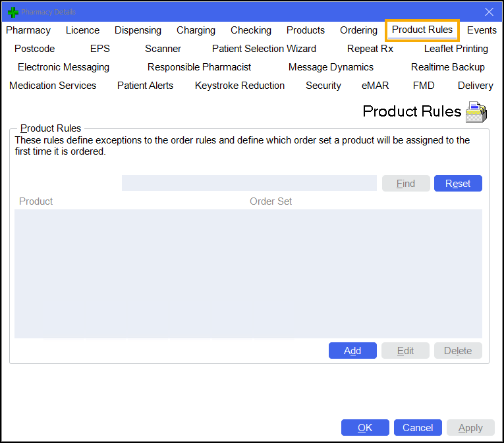The width and height of the screenshot is (504, 443).
Task: Switch to the Keystroke Reduction tab
Action: coord(240,86)
